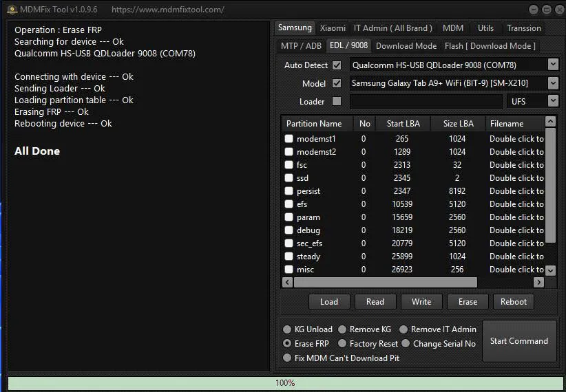Click Filename cell of the modemst1 row
Viewport: 566px width, 392px height.
coord(516,139)
